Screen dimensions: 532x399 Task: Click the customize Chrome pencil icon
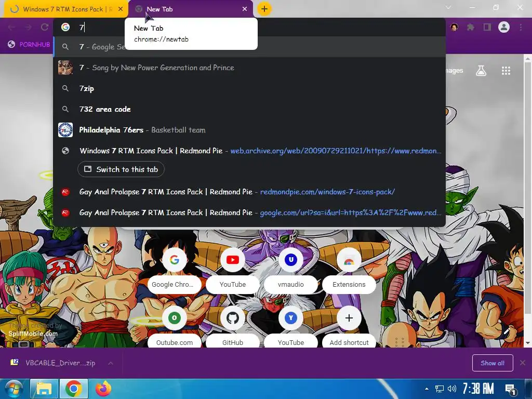click(x=507, y=330)
